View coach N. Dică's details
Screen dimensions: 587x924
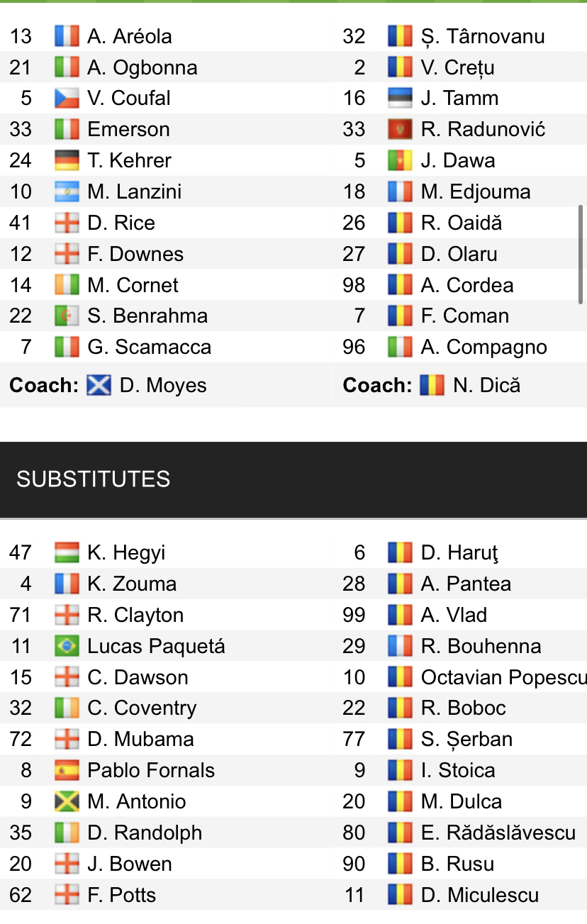[486, 386]
